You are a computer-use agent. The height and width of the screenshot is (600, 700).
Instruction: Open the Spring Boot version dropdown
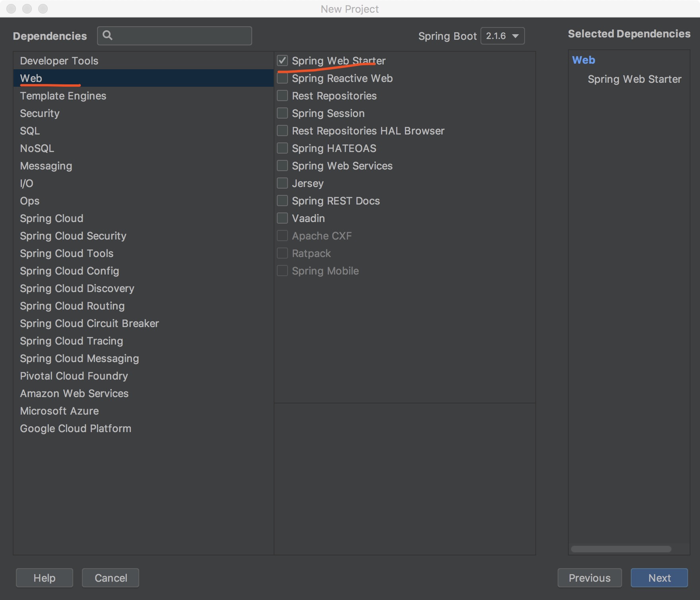(x=502, y=36)
